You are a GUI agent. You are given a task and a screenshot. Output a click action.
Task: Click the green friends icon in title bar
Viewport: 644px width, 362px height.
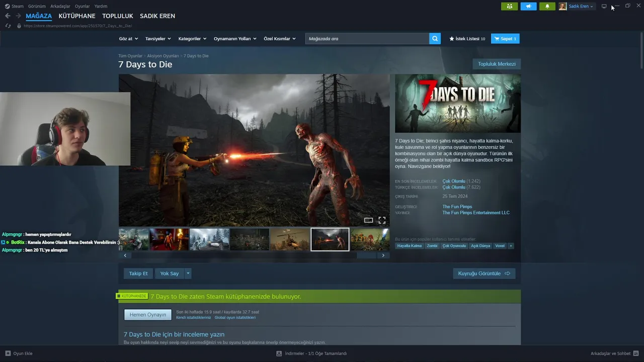(509, 6)
